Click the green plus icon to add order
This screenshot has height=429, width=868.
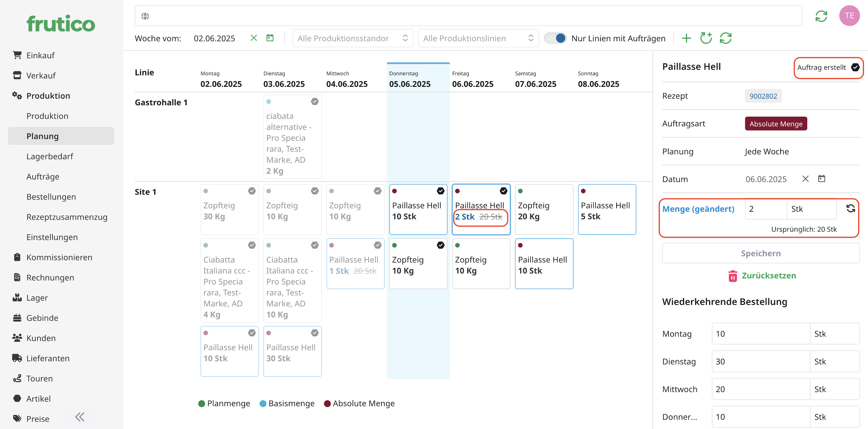(686, 38)
